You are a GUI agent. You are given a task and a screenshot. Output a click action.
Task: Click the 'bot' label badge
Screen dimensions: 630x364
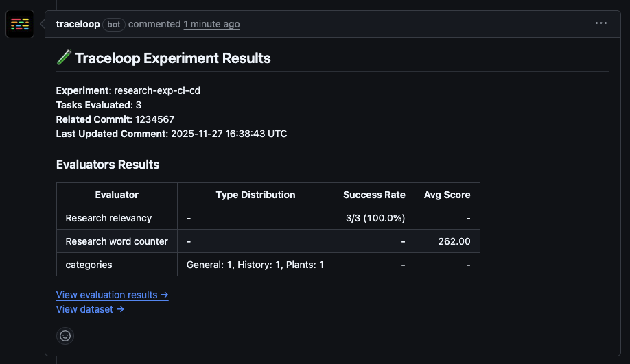pos(114,25)
